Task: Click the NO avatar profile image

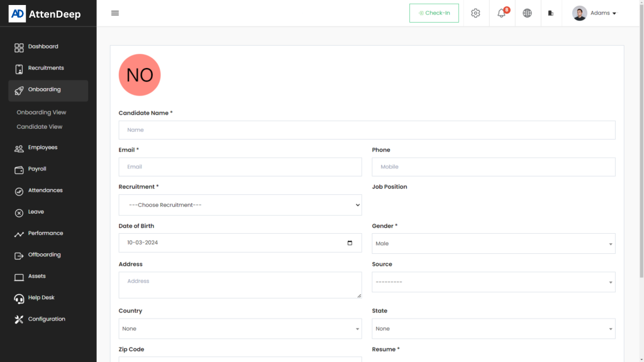Action: coord(140,75)
